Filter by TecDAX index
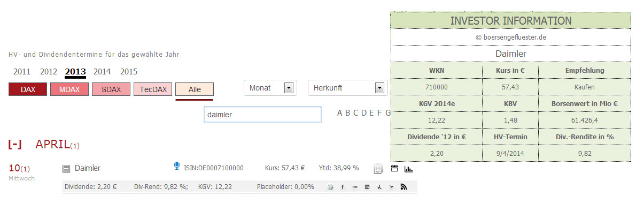 click(x=153, y=89)
